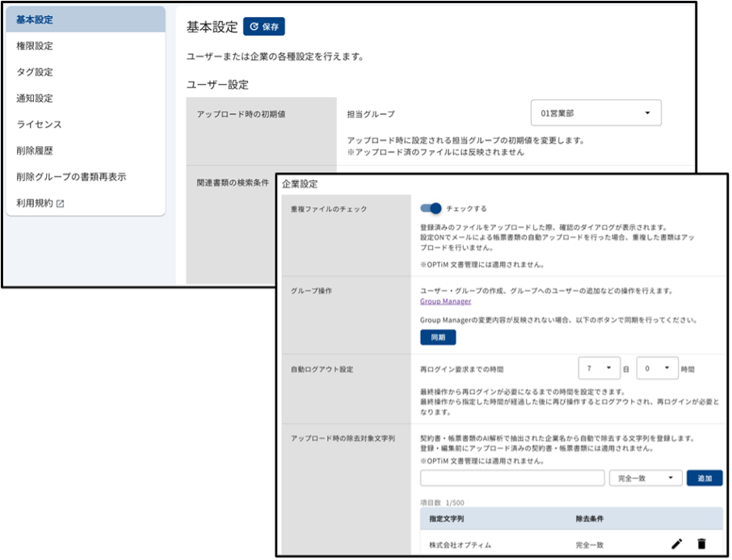The height and width of the screenshot is (560, 732).
Task: Go to タグ設定 in the sidebar
Action: coord(35,72)
